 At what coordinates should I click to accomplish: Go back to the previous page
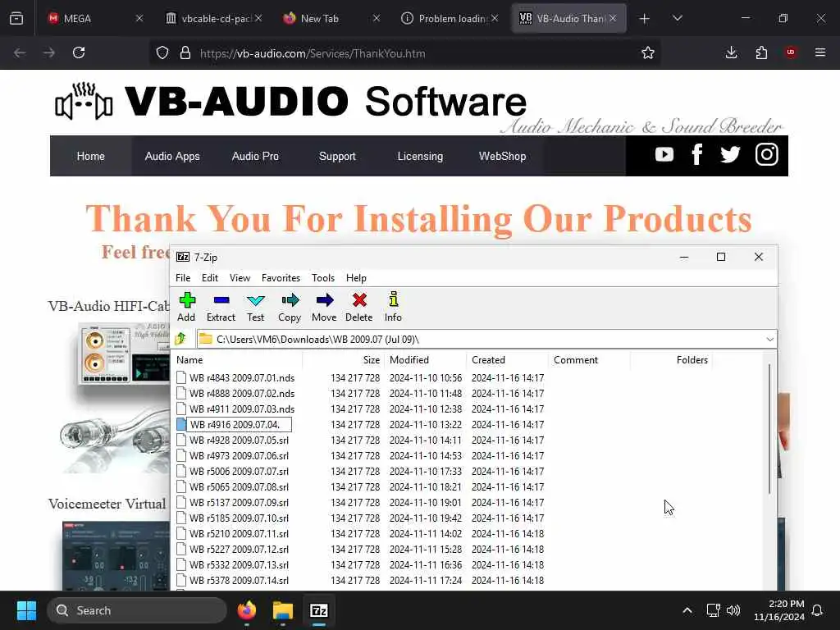click(20, 52)
